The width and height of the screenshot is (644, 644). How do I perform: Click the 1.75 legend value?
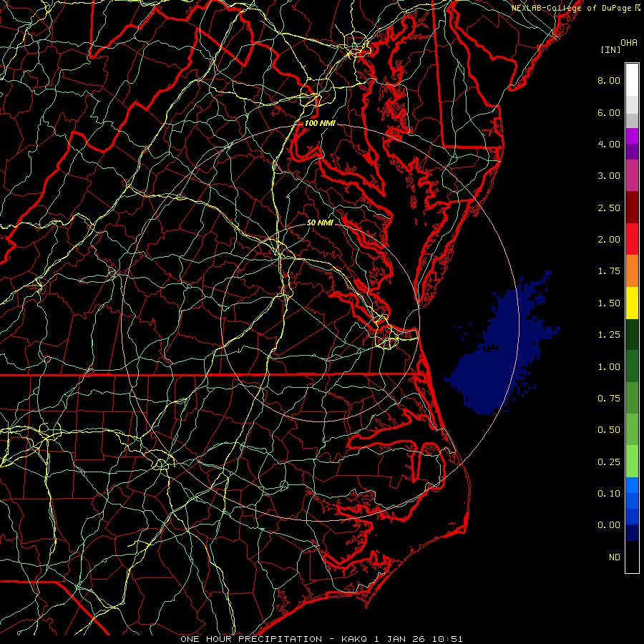pyautogui.click(x=609, y=271)
